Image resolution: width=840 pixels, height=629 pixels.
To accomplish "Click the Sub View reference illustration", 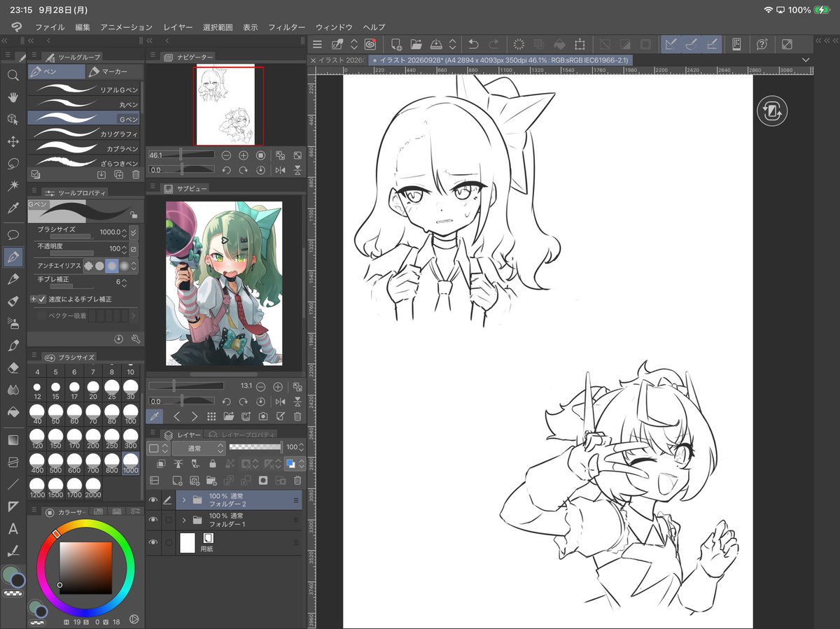I will click(x=224, y=283).
